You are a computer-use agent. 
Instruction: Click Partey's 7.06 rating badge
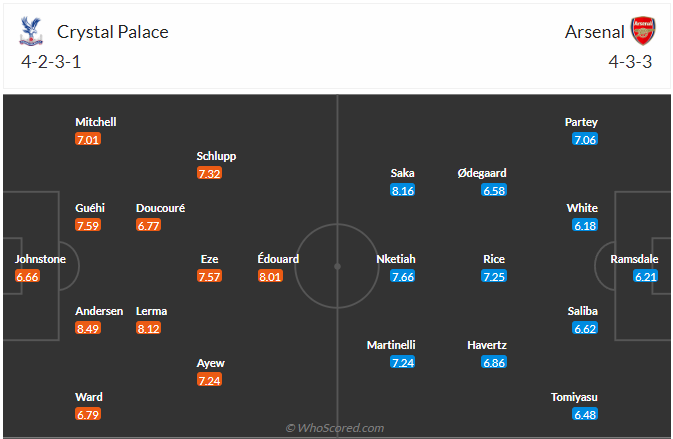(x=585, y=139)
